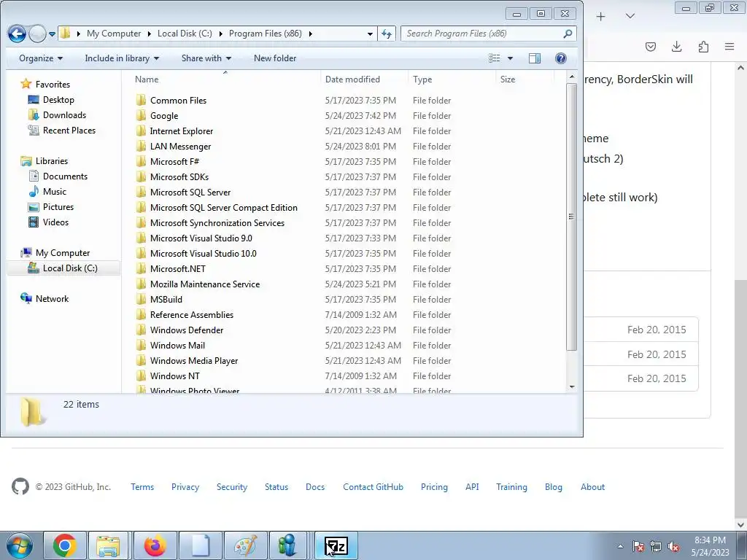This screenshot has height=560, width=747.
Task: Open Firefox list all tabs chevron
Action: pyautogui.click(x=630, y=16)
